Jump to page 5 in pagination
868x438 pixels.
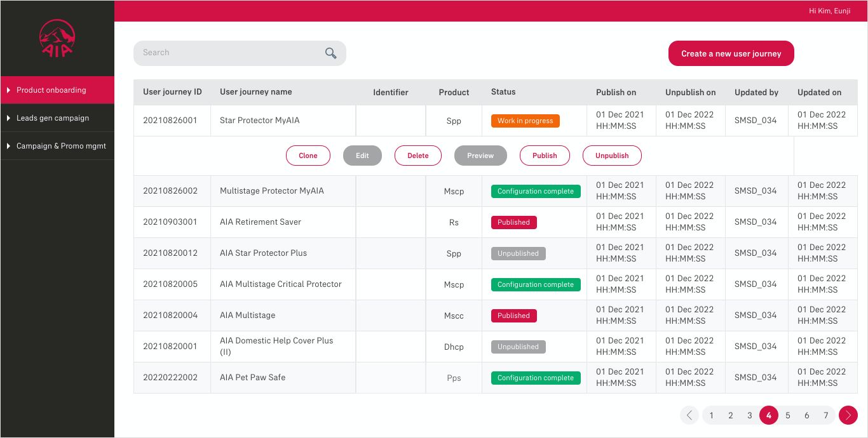(x=788, y=415)
